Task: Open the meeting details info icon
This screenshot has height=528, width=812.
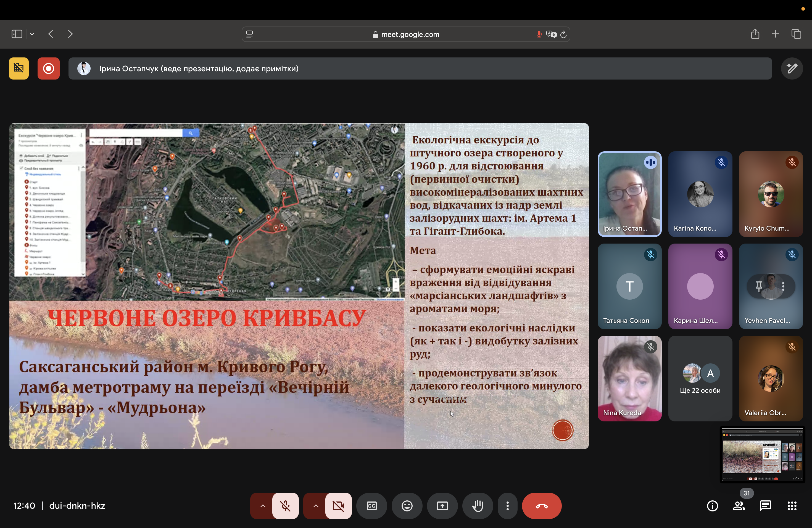Action: click(x=712, y=506)
